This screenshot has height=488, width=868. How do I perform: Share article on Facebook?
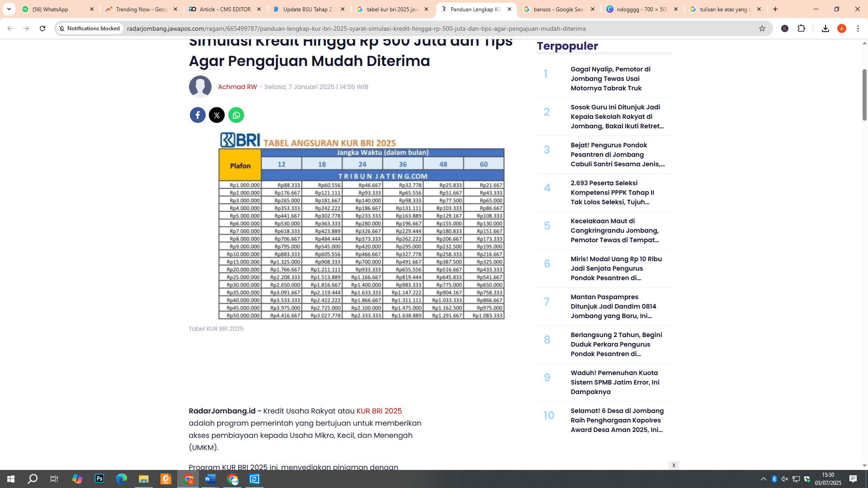(x=198, y=115)
